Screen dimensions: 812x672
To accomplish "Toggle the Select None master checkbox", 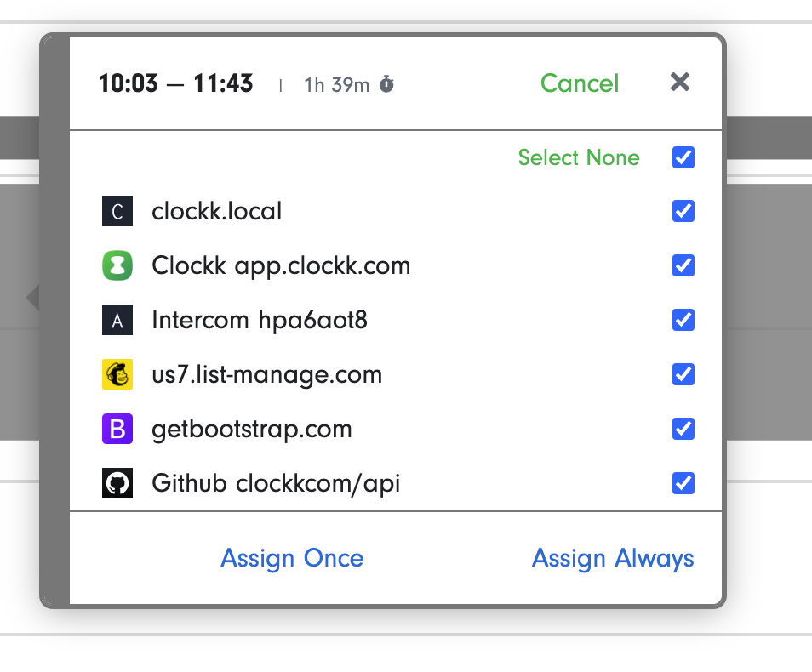I will pyautogui.click(x=683, y=157).
